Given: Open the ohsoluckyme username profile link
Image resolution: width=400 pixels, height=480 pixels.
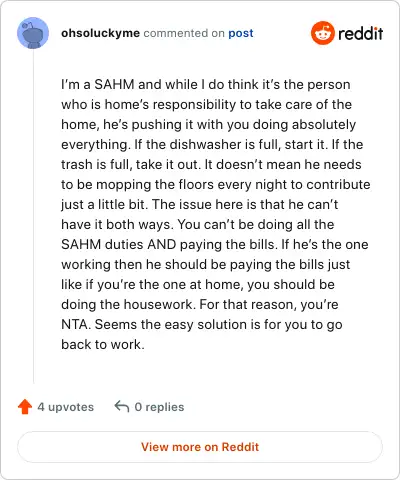Looking at the screenshot, I should click(100, 33).
